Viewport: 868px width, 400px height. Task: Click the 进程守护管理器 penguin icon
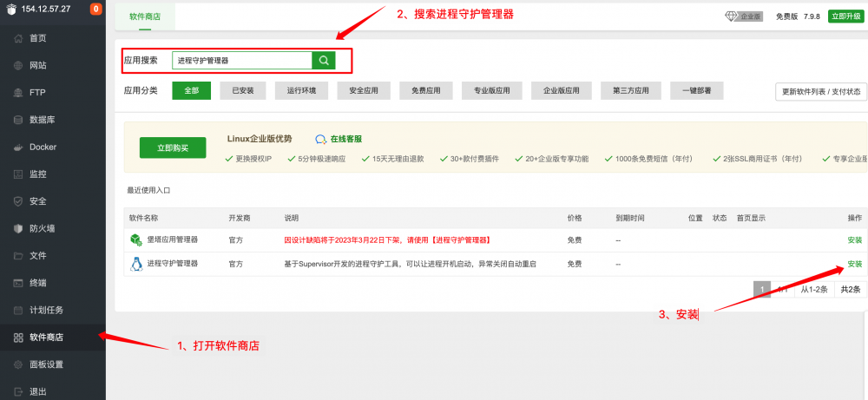(135, 264)
